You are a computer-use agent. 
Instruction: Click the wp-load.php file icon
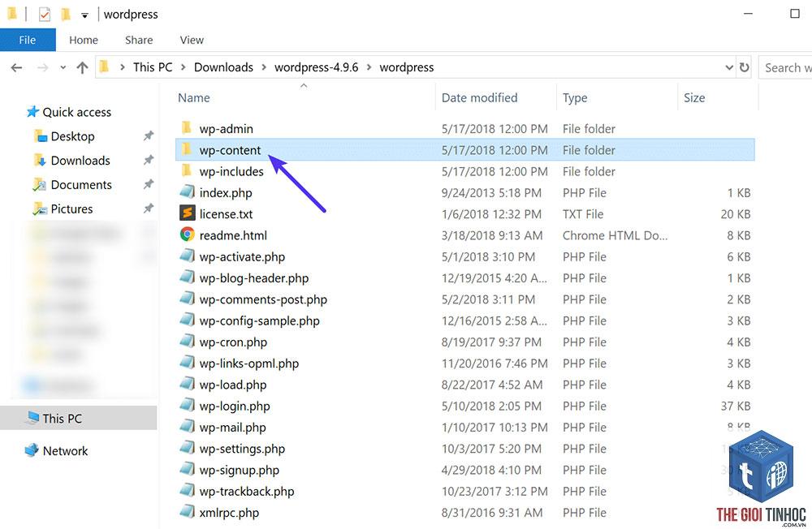coord(187,384)
